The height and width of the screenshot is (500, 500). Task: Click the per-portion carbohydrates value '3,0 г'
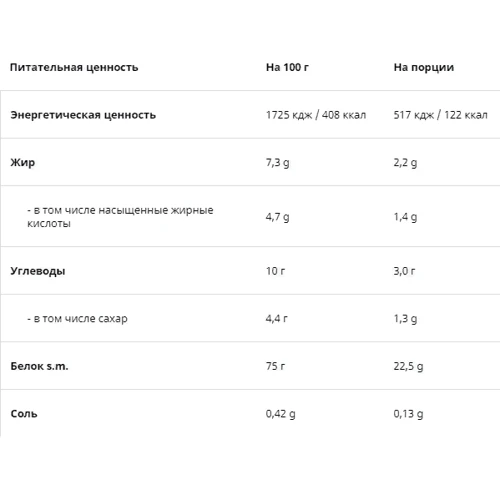(404, 271)
